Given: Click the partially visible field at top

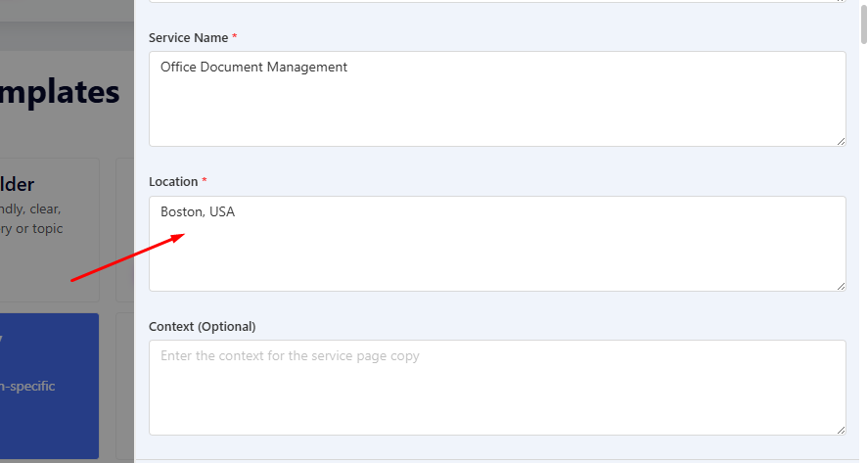Looking at the screenshot, I should coord(497,2).
